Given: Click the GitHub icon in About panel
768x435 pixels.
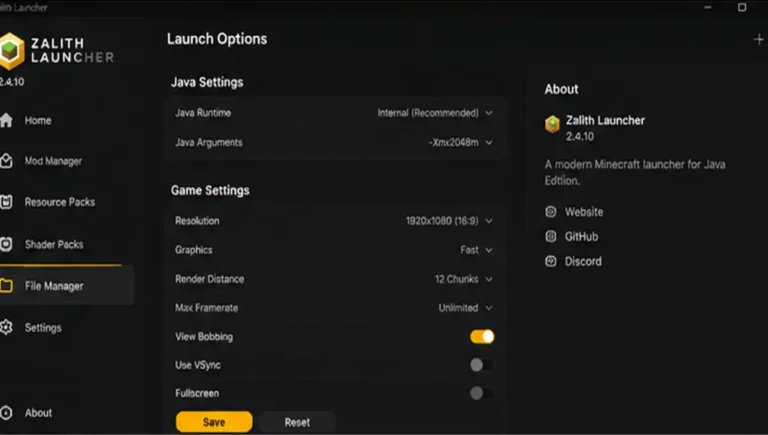Looking at the screenshot, I should (551, 236).
